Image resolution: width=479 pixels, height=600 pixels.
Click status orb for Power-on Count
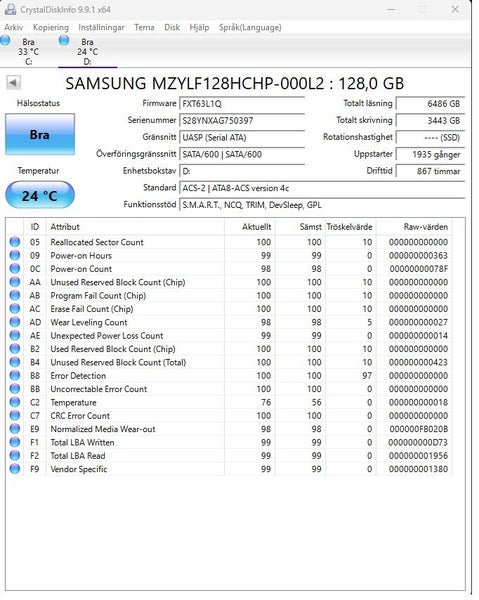click(15, 269)
